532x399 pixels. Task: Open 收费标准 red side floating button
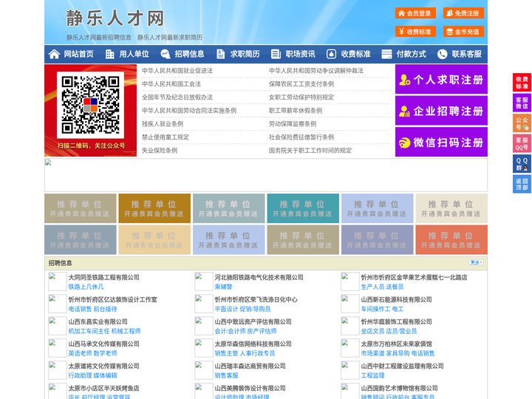[x=522, y=83]
